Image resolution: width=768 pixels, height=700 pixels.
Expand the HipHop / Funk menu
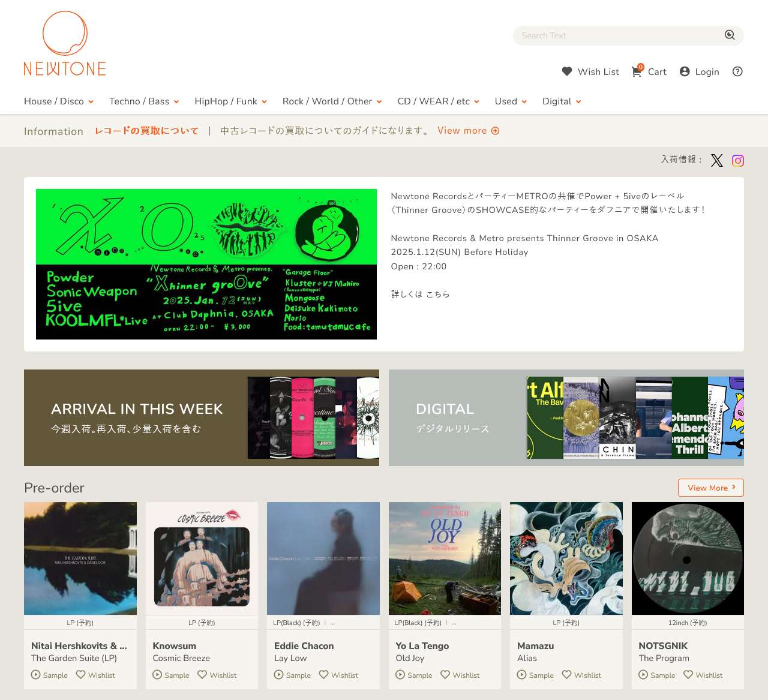(x=231, y=101)
